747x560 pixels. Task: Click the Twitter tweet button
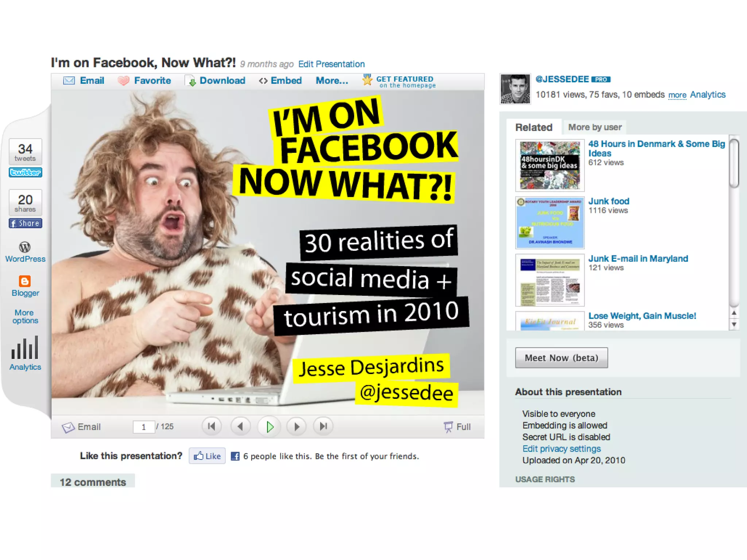tap(26, 172)
